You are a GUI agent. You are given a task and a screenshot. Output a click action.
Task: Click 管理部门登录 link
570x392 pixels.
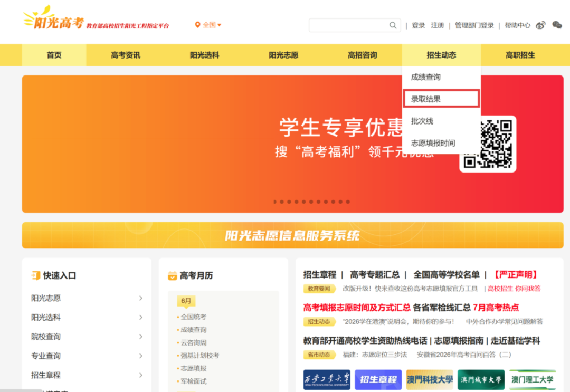[474, 25]
